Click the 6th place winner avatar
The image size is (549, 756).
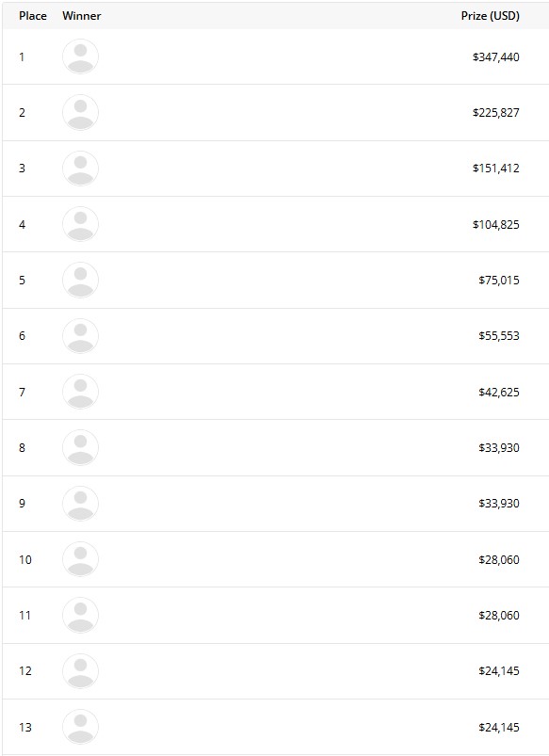pos(81,336)
